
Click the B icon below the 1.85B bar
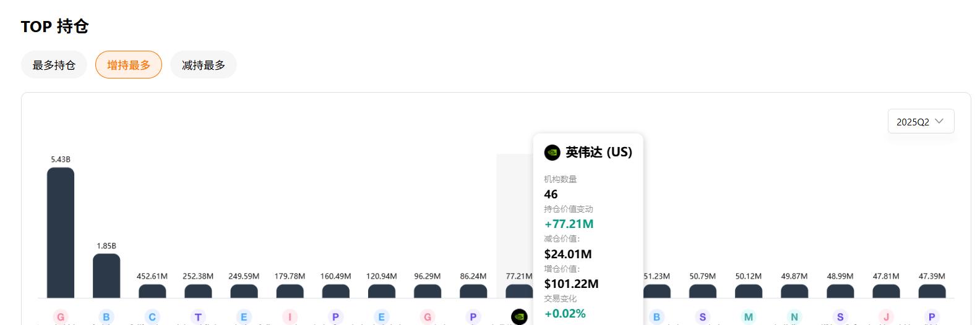[x=106, y=317]
